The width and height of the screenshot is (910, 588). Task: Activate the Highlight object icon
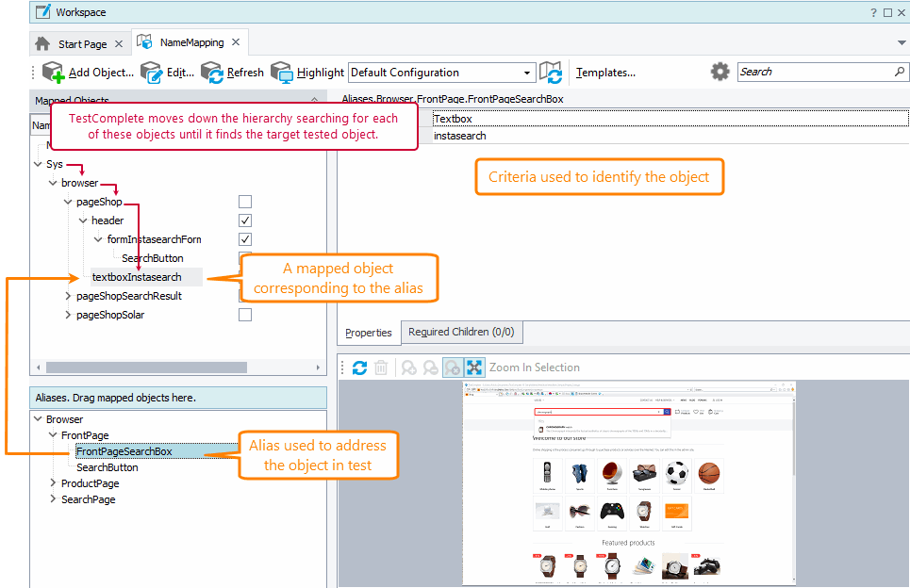pos(281,72)
